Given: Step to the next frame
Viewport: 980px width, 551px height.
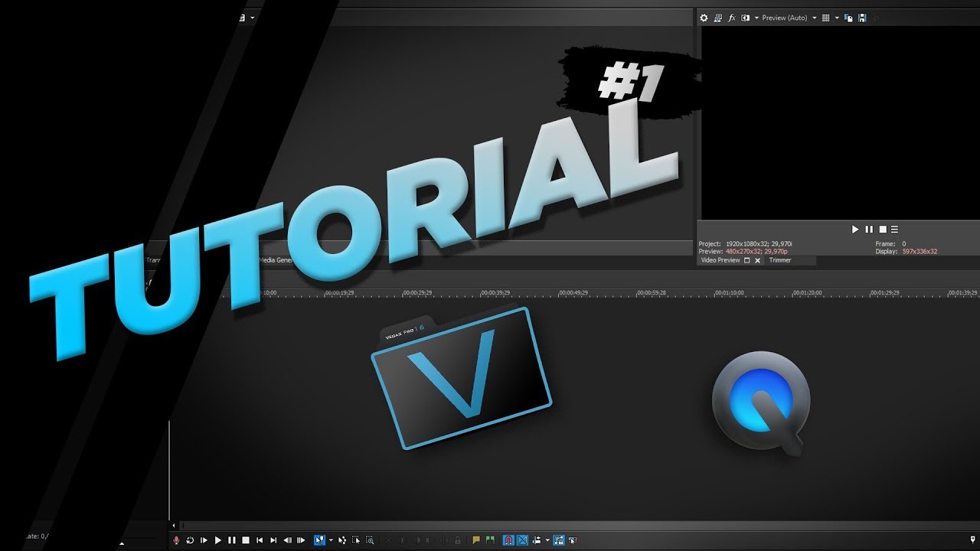Looking at the screenshot, I should tap(301, 540).
